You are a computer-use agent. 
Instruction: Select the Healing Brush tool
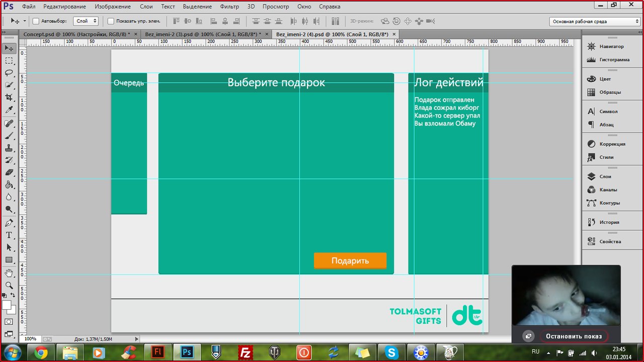9,124
